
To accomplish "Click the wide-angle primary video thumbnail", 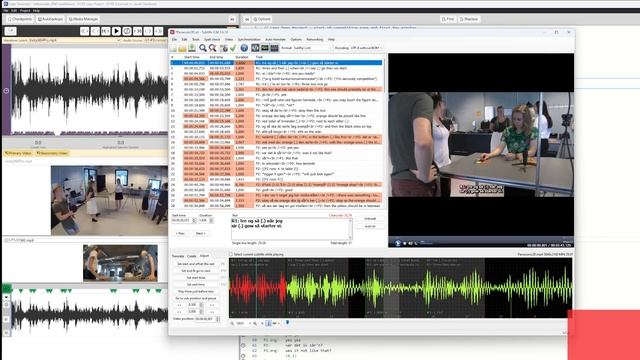I will tap(109, 200).
